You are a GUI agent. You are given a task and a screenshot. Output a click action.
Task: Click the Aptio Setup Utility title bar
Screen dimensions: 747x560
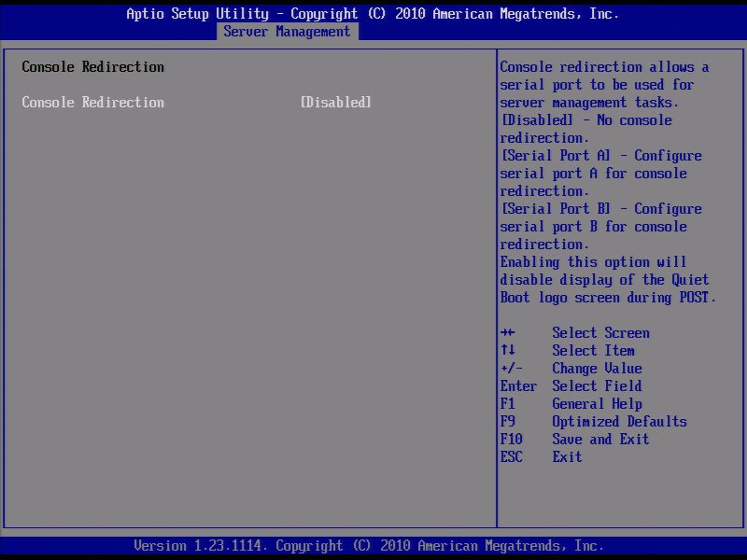[372, 13]
